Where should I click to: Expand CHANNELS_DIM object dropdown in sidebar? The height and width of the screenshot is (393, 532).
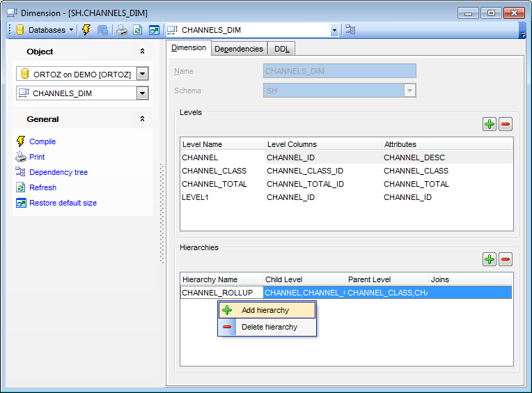142,93
